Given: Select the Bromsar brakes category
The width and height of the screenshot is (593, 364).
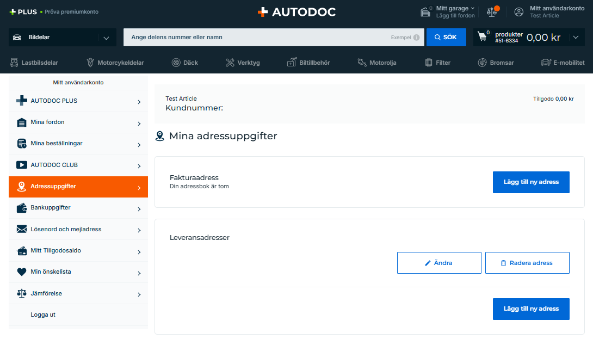Looking at the screenshot, I should coord(496,63).
